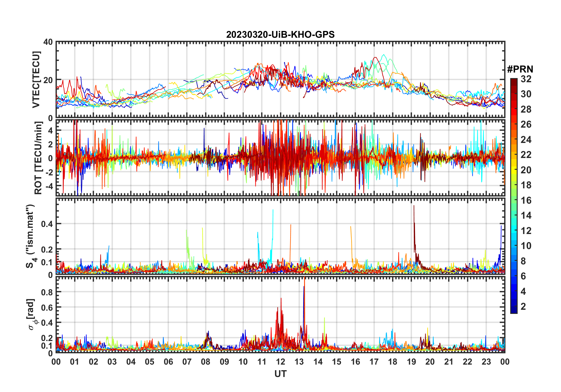Click the S4 ("ism.mat") y-axis label
561x392 pixels.
(31, 236)
